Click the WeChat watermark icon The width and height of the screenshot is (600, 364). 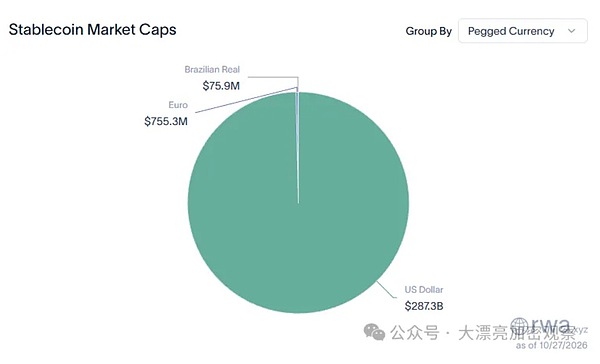[374, 332]
